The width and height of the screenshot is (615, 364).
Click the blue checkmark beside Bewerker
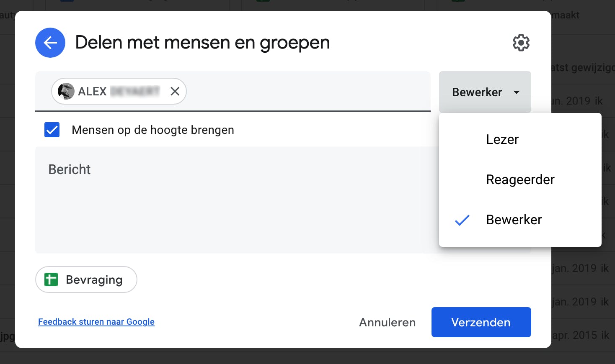click(462, 220)
